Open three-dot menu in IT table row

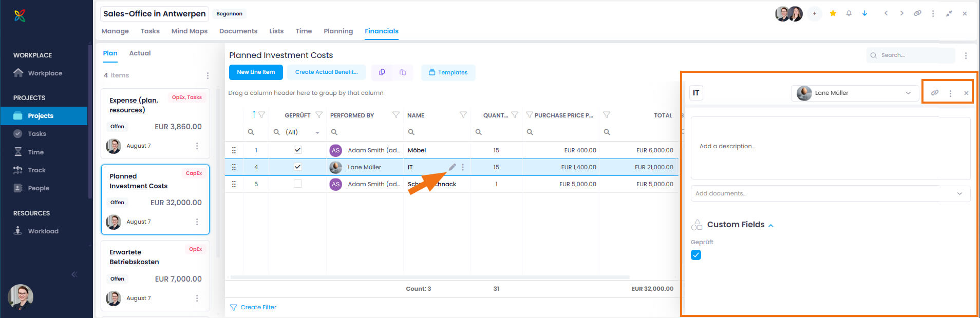(463, 167)
